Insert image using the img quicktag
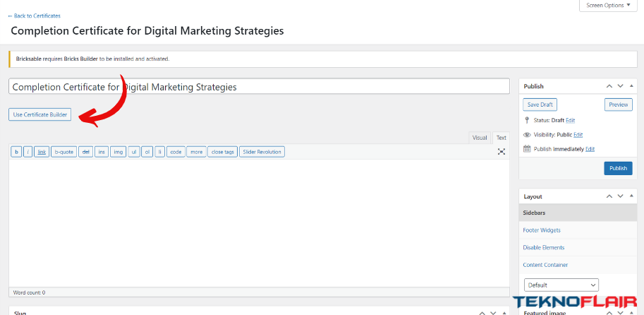This screenshot has height=315, width=644. [x=118, y=152]
